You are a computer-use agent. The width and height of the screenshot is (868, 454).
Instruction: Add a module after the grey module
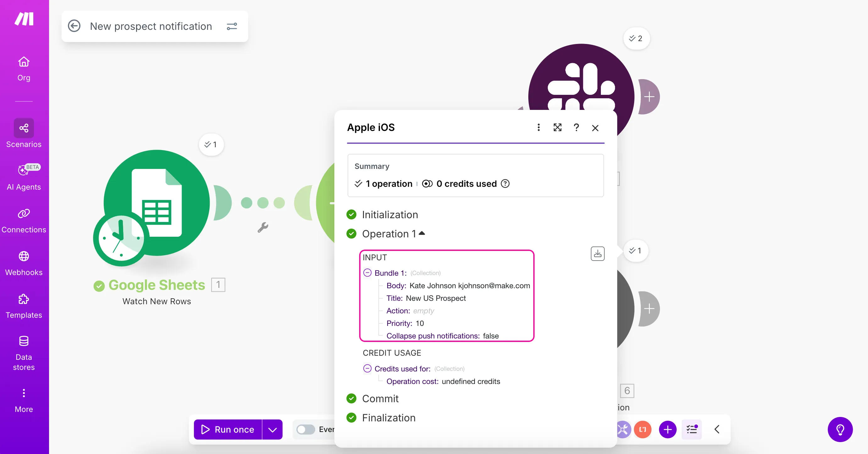[x=649, y=309]
